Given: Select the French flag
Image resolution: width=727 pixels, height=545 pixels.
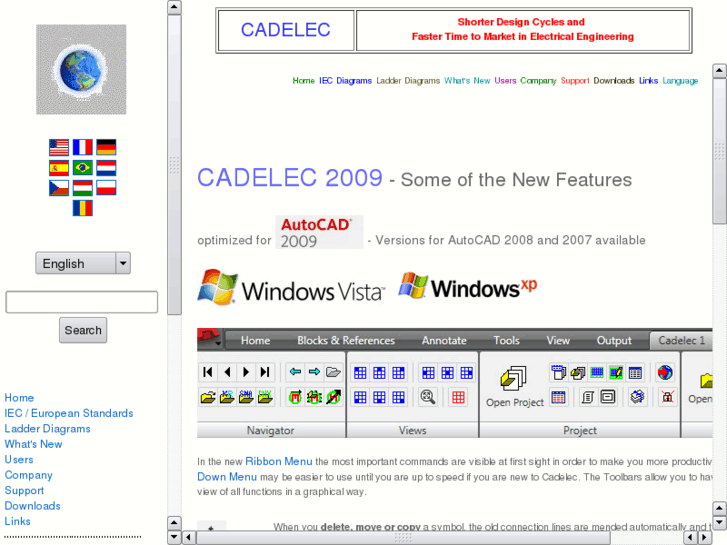Looking at the screenshot, I should 83,147.
